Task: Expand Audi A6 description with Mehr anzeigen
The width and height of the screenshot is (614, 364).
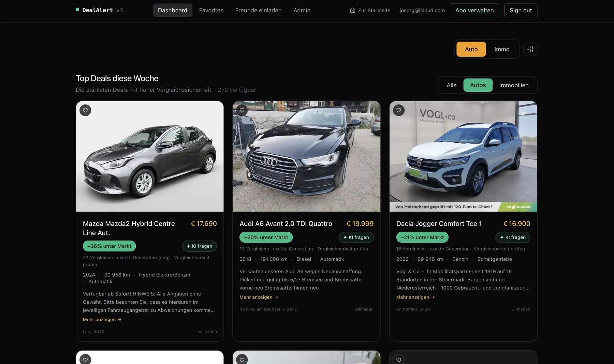Action: 259,297
